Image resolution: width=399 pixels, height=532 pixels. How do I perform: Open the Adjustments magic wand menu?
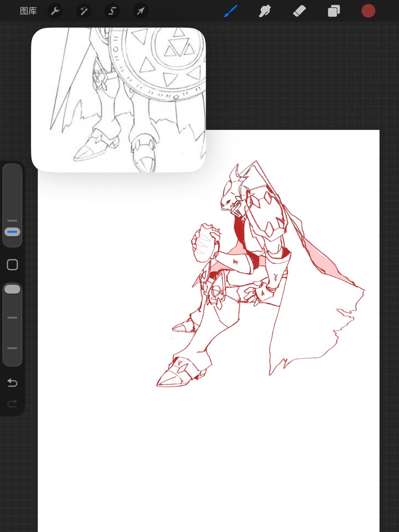[83, 11]
